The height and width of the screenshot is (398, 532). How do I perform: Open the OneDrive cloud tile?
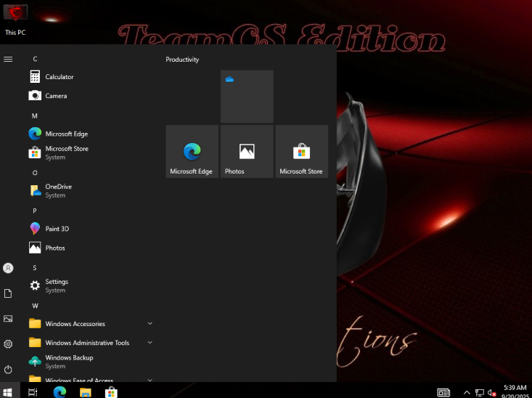click(247, 97)
